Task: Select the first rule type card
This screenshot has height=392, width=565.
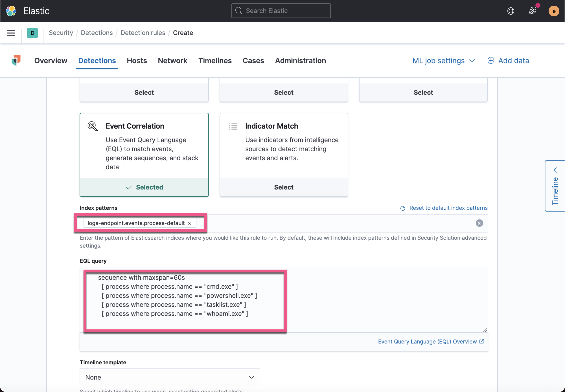Action: pyautogui.click(x=144, y=92)
